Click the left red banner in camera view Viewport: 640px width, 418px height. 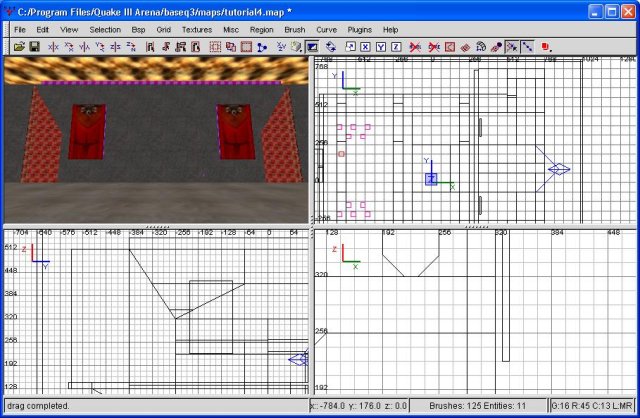87,131
